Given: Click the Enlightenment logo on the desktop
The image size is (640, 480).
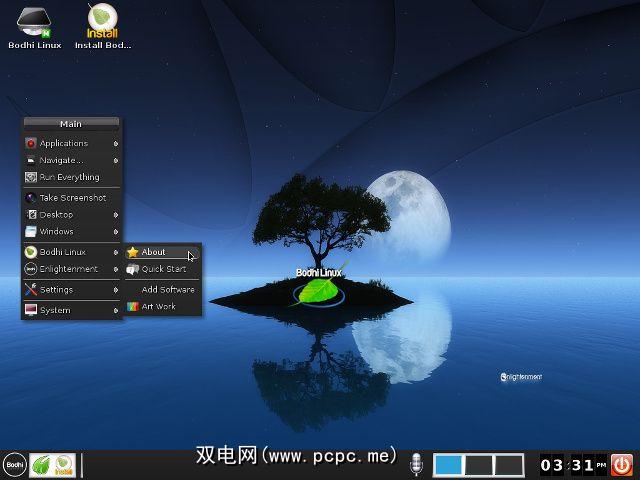Looking at the screenshot, I should 520,377.
